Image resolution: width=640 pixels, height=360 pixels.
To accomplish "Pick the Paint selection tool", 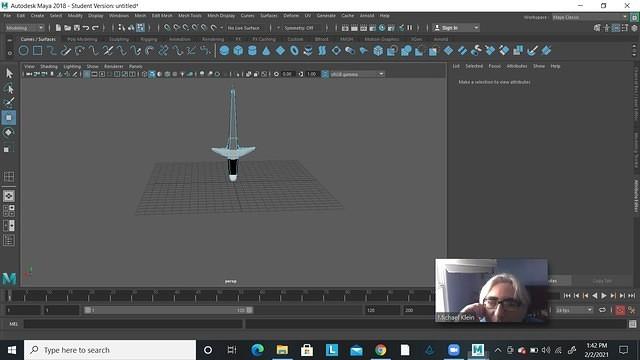I will (x=9, y=102).
